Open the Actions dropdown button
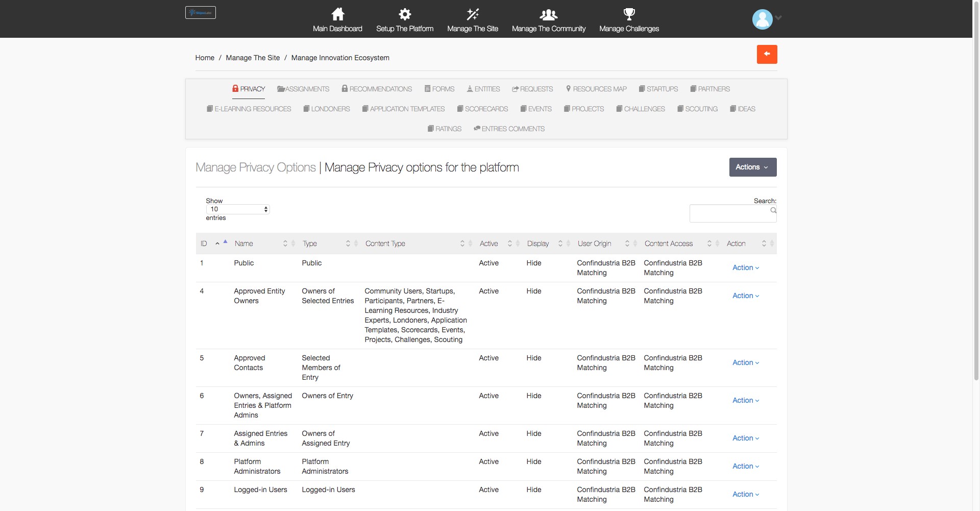Viewport: 980px width, 511px height. 753,167
